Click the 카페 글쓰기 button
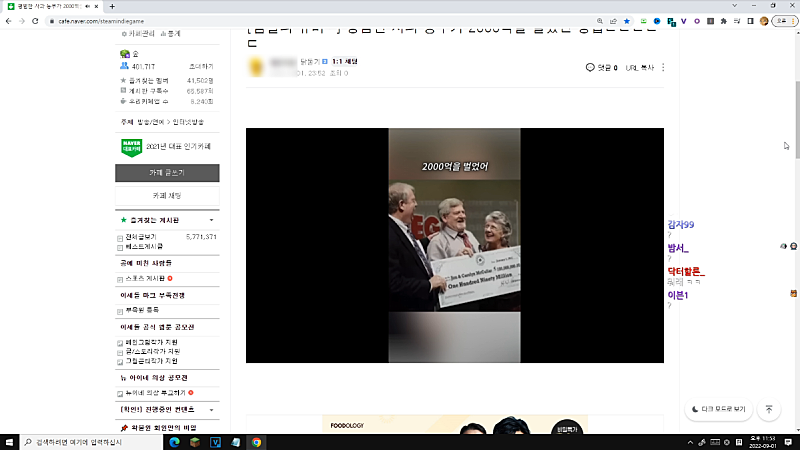Screen dimensions: 800x450 point(168,173)
